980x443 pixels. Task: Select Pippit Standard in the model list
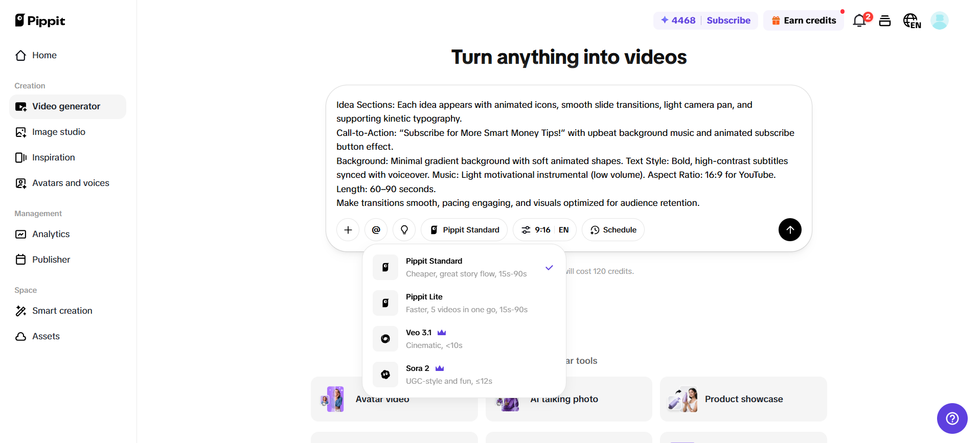464,267
